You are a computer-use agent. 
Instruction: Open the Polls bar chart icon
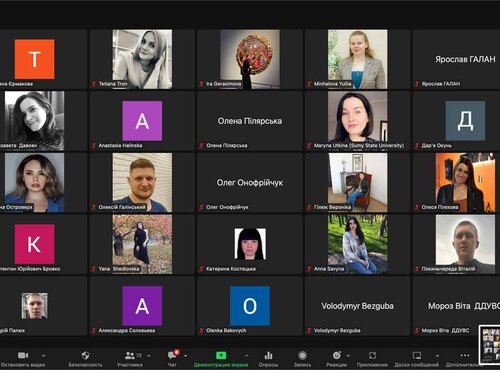coord(268,355)
